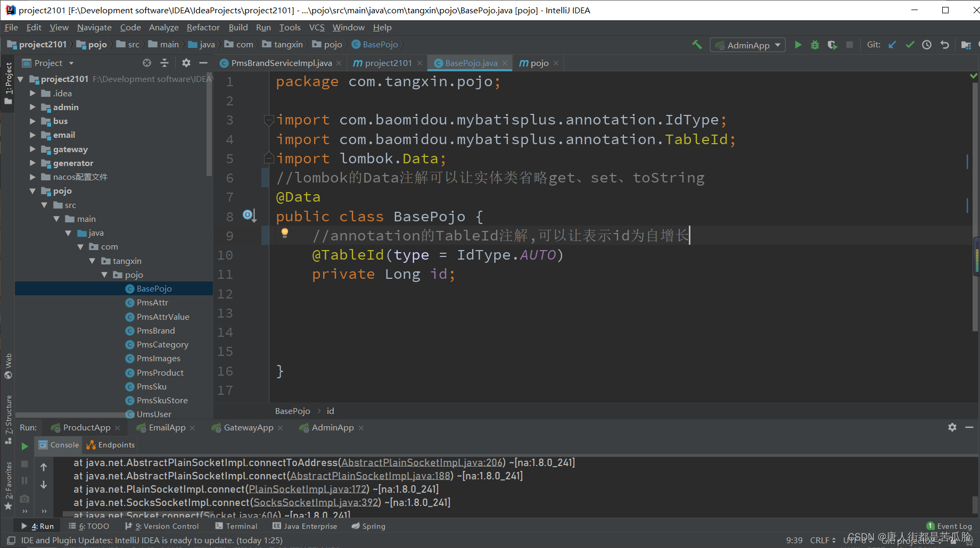Toggle the Web side tool window
980x548 pixels.
click(8, 366)
